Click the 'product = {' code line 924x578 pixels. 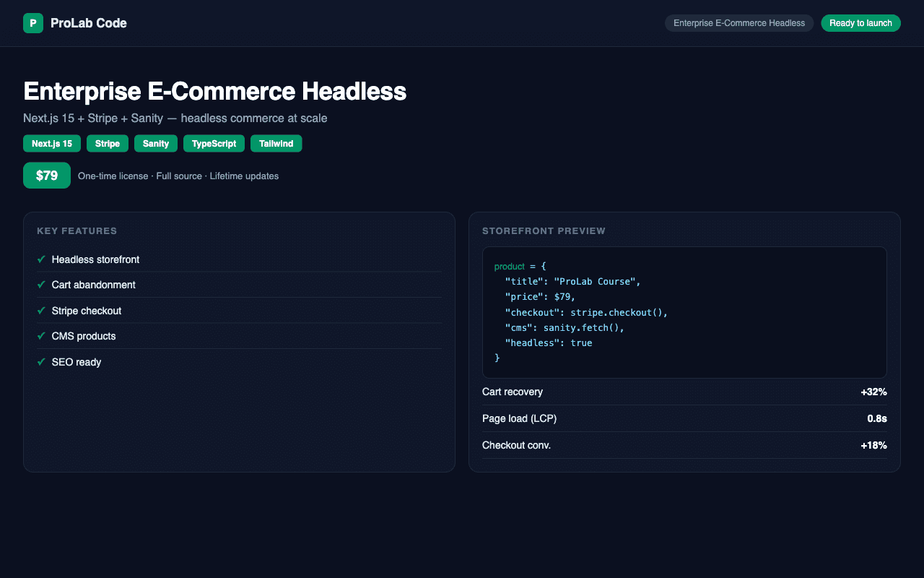point(520,267)
